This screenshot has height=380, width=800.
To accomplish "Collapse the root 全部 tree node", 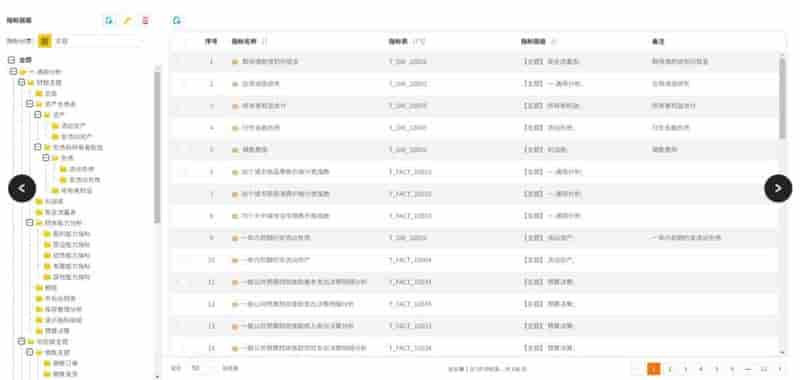I will click(12, 60).
